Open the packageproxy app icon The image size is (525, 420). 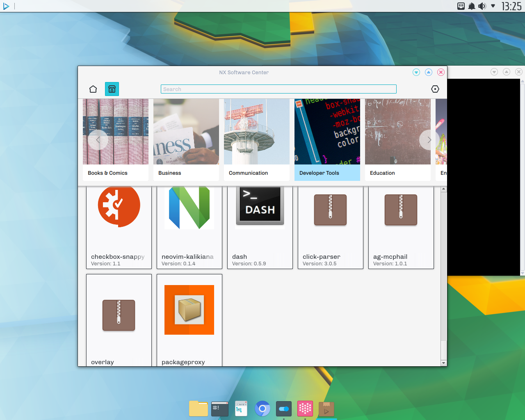[x=189, y=310]
